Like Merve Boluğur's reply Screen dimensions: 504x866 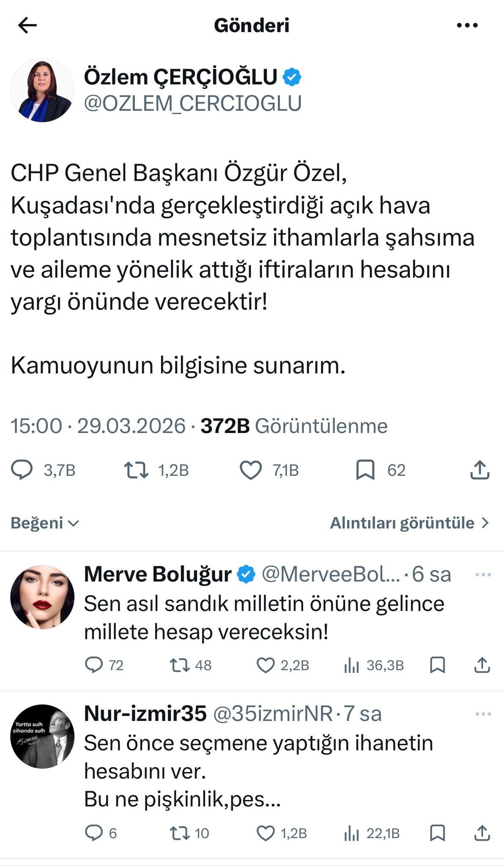pyautogui.click(x=266, y=665)
